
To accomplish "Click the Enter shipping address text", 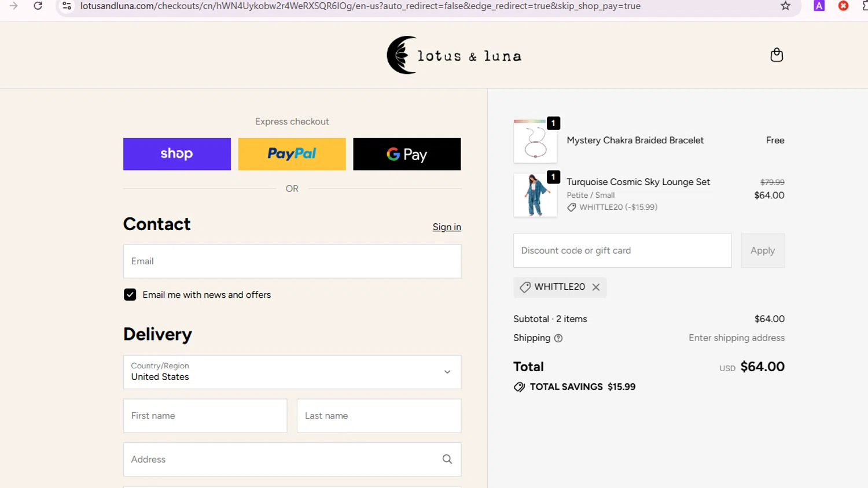I will point(737,338).
